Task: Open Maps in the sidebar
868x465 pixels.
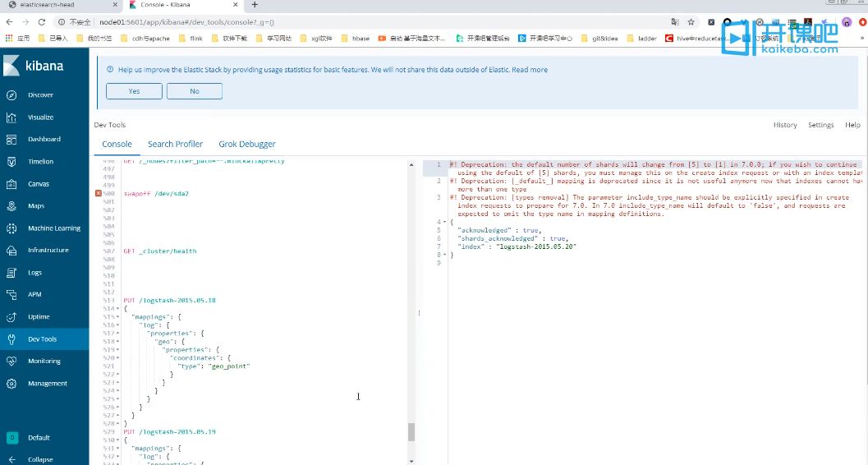Action: click(x=36, y=206)
